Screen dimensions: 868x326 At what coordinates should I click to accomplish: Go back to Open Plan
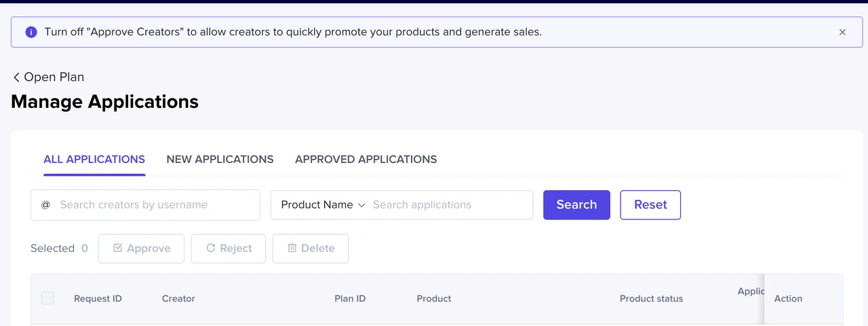[54, 77]
